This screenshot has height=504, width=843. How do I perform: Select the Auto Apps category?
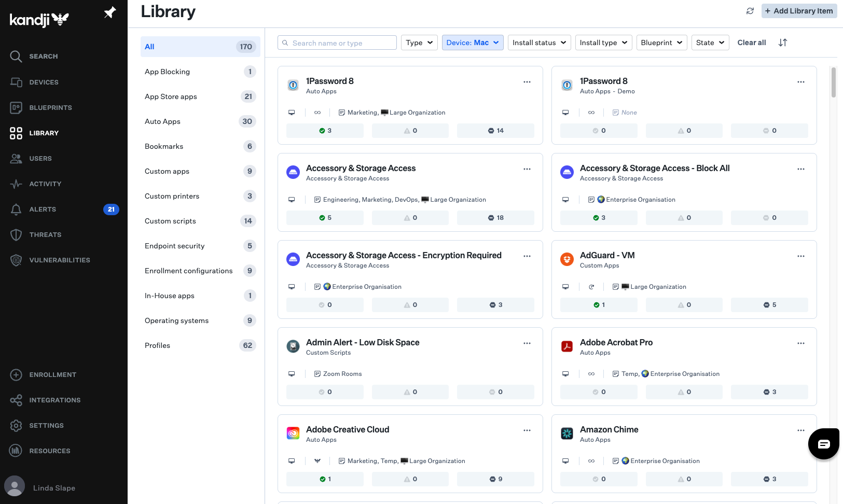tap(200, 121)
